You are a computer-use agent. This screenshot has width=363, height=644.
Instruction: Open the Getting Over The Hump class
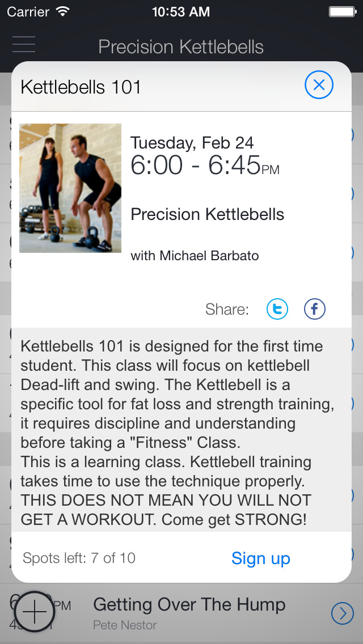tap(189, 605)
